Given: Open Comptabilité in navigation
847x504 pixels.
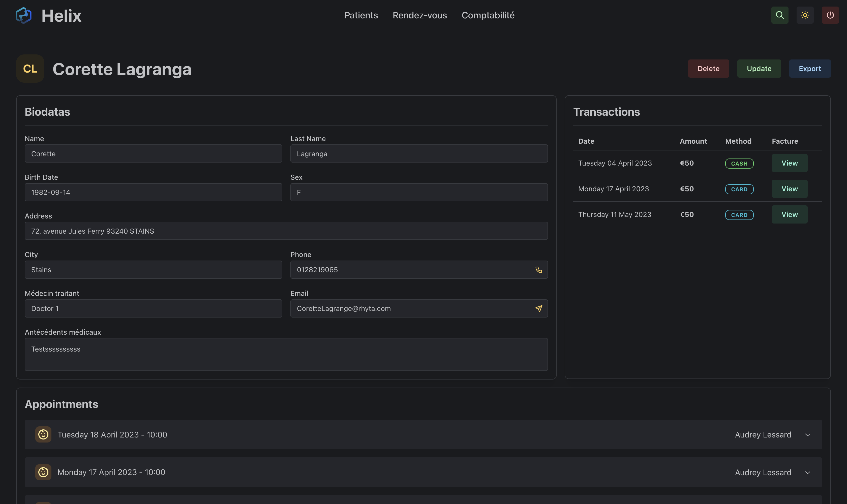Looking at the screenshot, I should [488, 15].
